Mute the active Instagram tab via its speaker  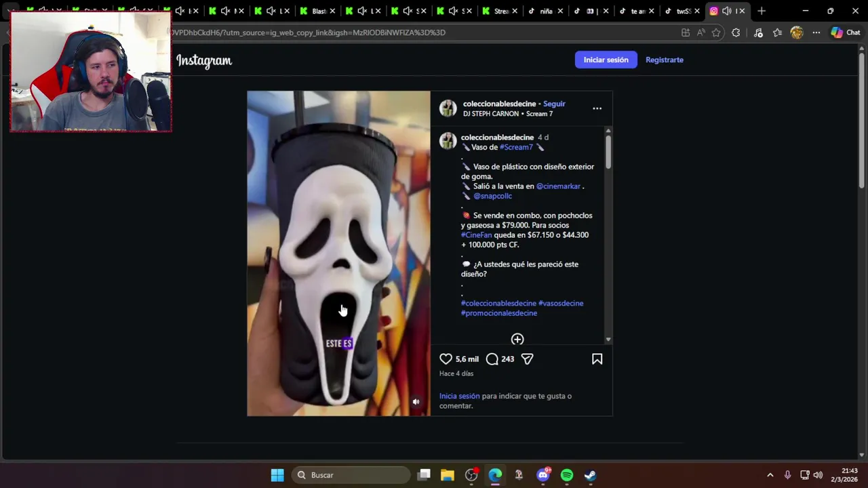(727, 11)
